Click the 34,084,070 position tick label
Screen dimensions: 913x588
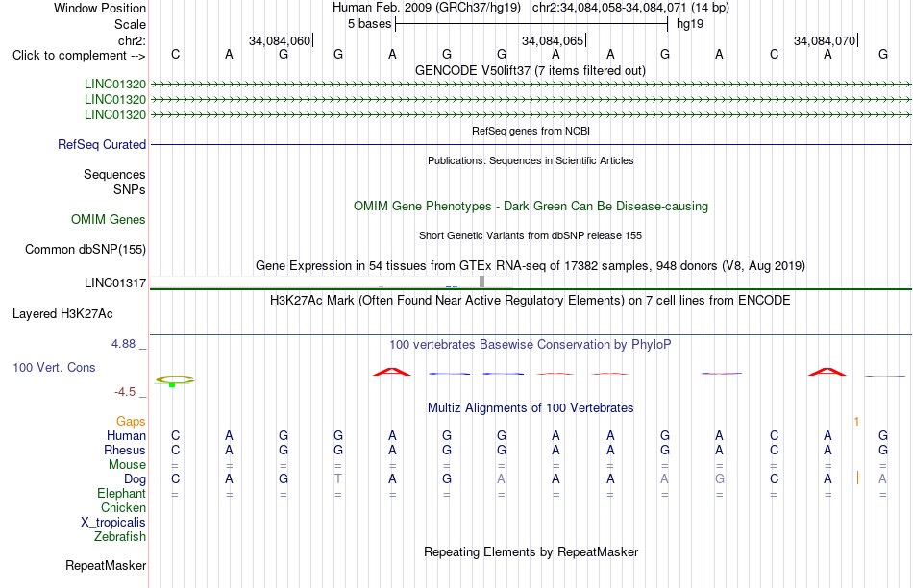[x=825, y=40]
